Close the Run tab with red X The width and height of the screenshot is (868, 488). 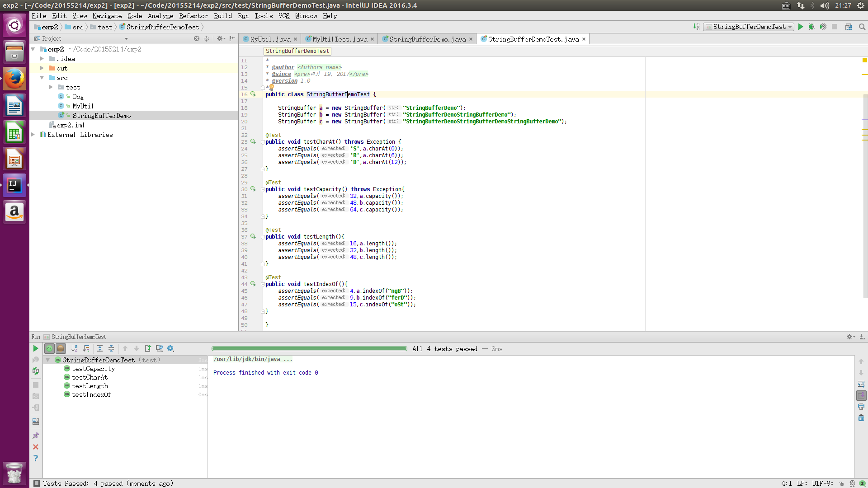[36, 447]
